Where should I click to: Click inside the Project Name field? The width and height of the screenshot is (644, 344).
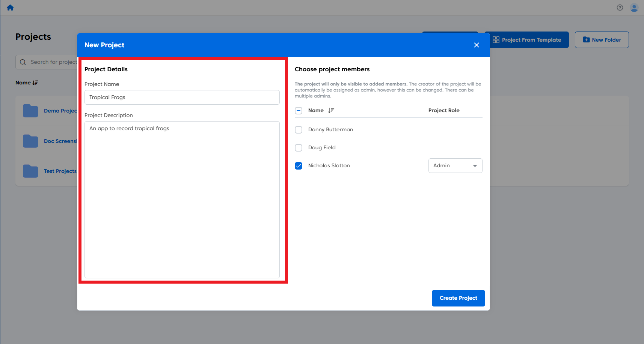182,97
